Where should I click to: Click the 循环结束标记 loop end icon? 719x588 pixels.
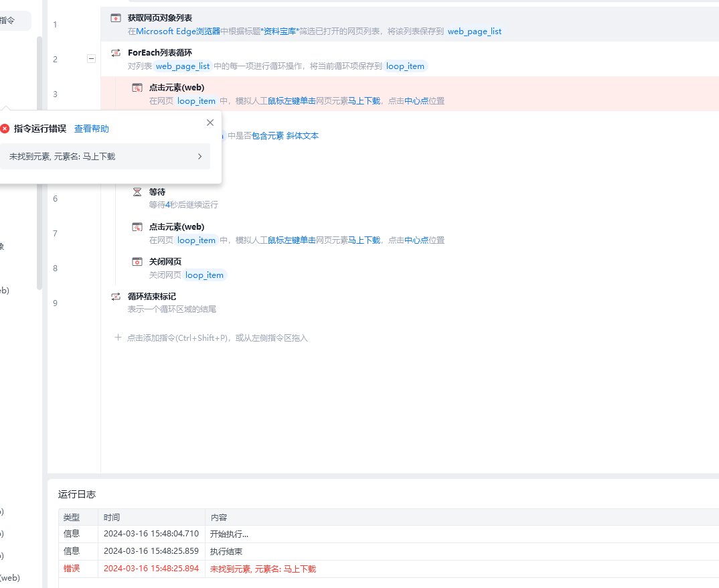tap(116, 297)
